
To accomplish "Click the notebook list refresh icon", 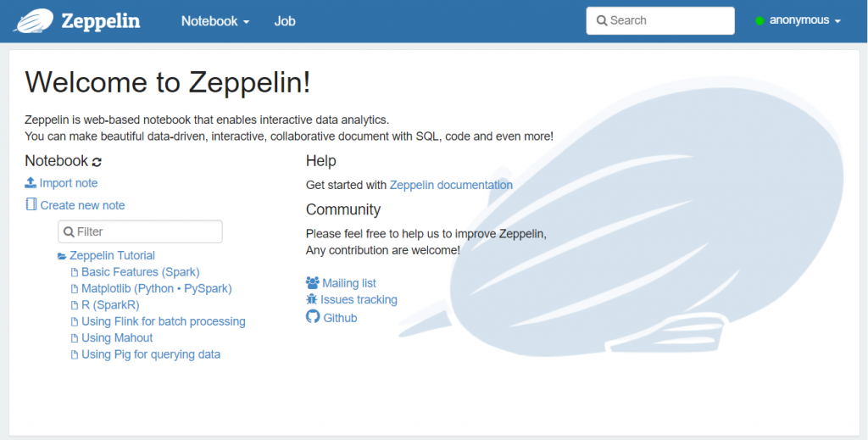I will pyautogui.click(x=97, y=162).
